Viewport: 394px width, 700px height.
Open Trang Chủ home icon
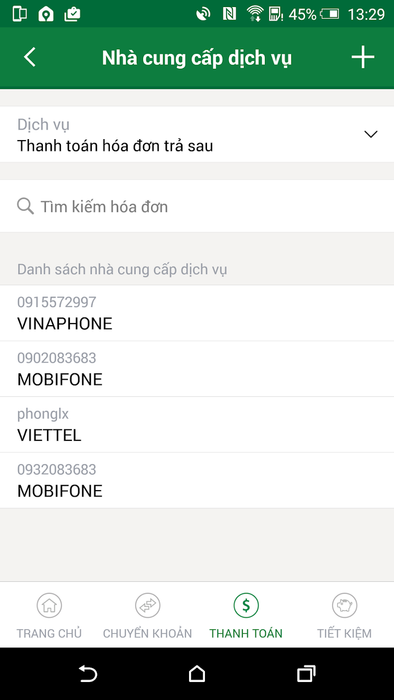click(x=49, y=605)
